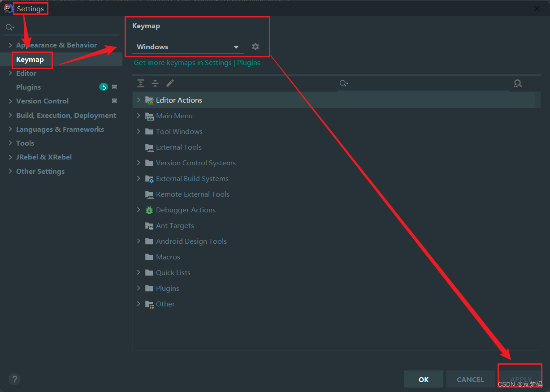
Task: Expand the Editor settings category arrow
Action: (x=10, y=73)
